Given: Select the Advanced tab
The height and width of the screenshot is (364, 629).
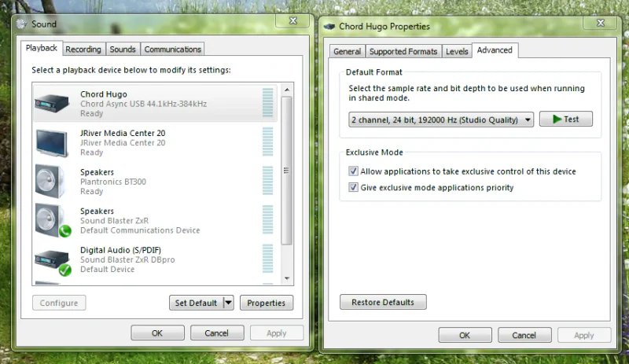Looking at the screenshot, I should pos(495,50).
